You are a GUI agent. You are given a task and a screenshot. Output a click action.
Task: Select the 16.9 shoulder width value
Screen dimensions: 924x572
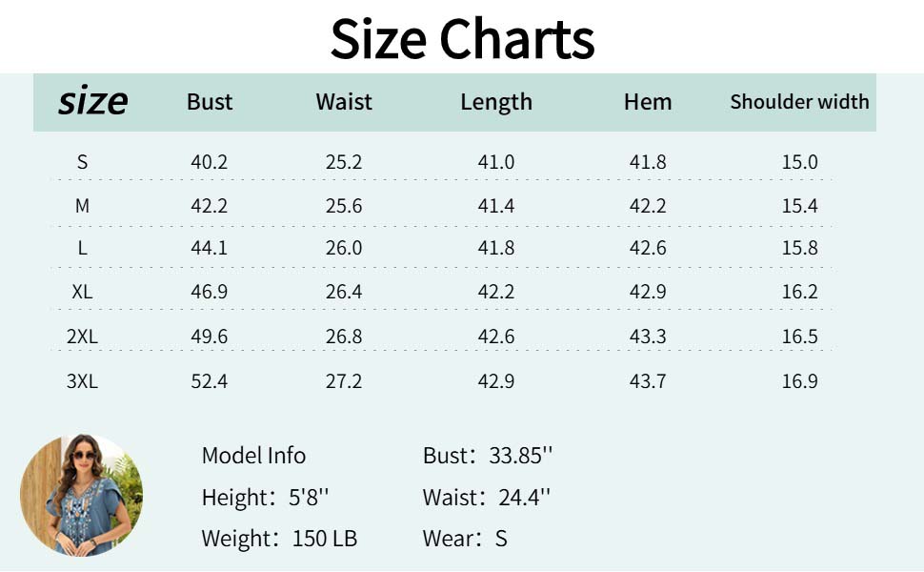tap(799, 381)
